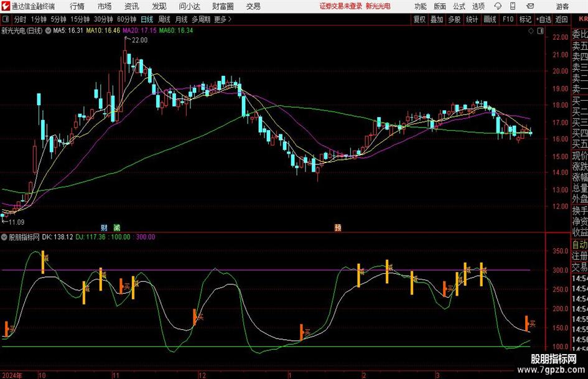This screenshot has width=588, height=379.
Task: Select the 日线 daily period tab
Action: coord(147,19)
